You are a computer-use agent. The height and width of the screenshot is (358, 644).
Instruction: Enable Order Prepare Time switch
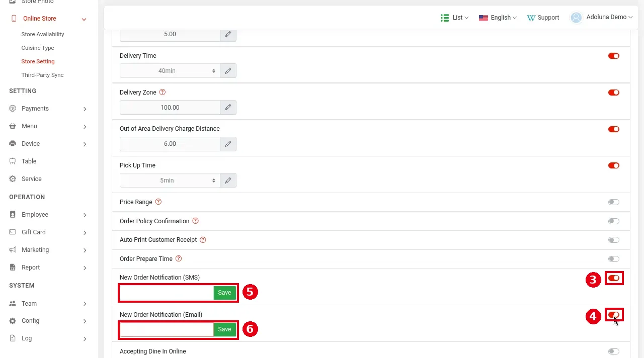coord(614,259)
